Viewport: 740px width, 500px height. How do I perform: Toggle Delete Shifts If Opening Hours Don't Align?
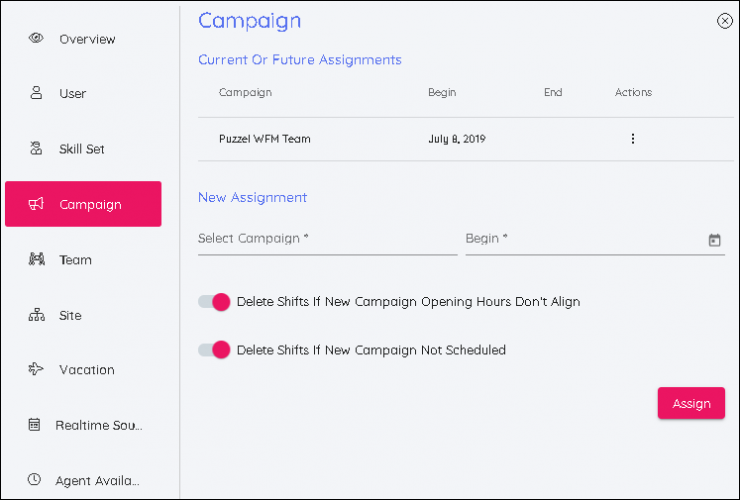tap(214, 301)
